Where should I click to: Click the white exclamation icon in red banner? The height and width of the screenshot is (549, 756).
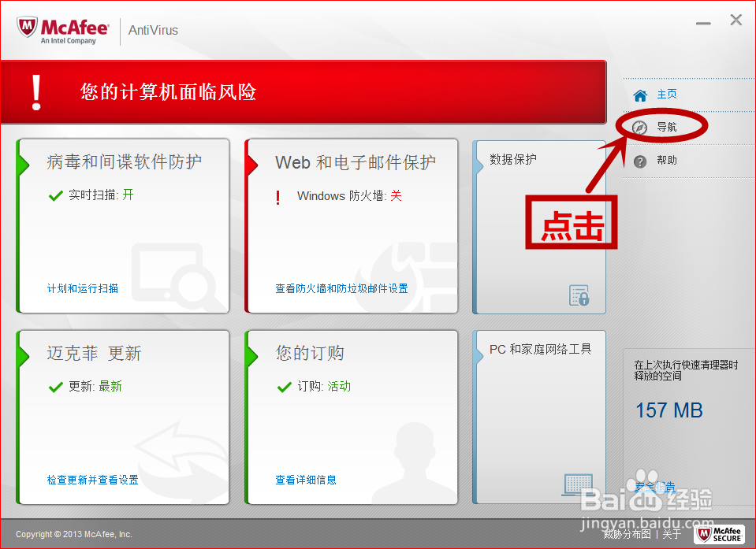(36, 92)
